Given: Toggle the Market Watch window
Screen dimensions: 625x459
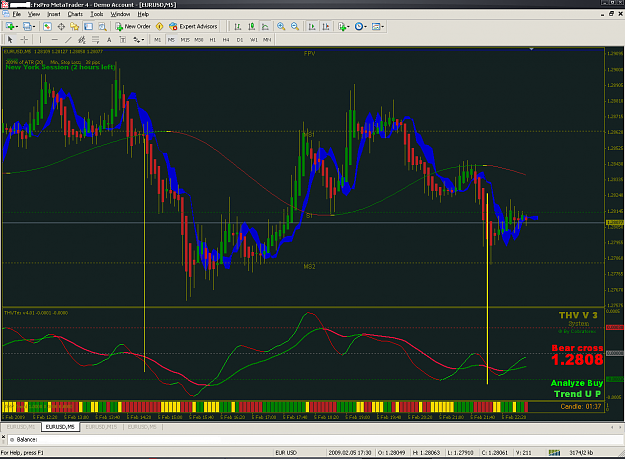Looking at the screenshot, I should [x=47, y=26].
